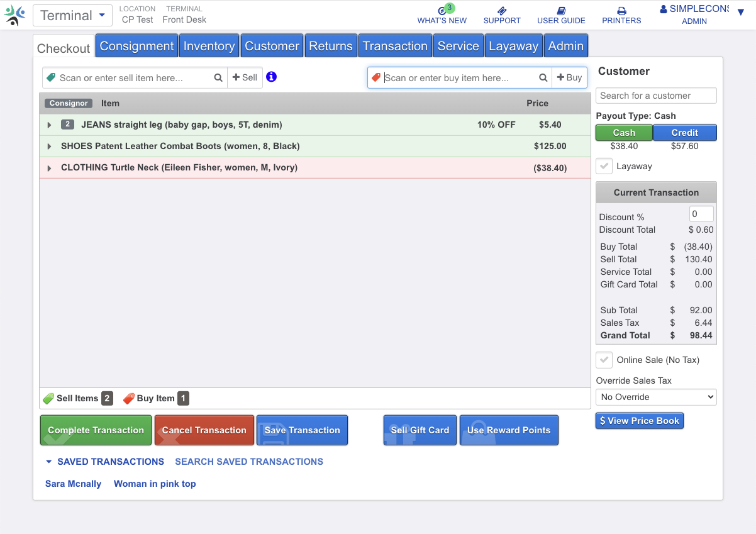Switch payout type to Credit
The height and width of the screenshot is (534, 756).
pyautogui.click(x=684, y=132)
